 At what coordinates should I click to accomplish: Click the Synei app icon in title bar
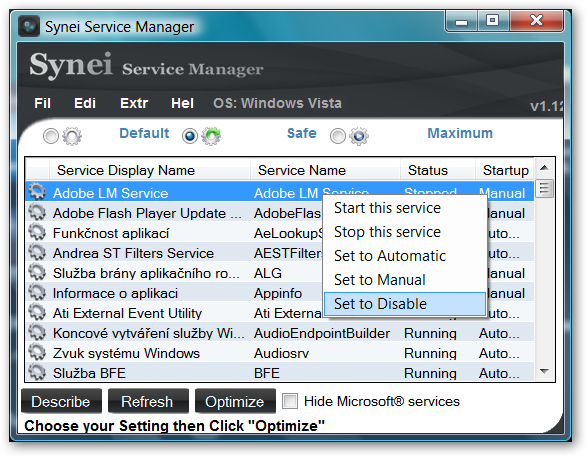29,26
